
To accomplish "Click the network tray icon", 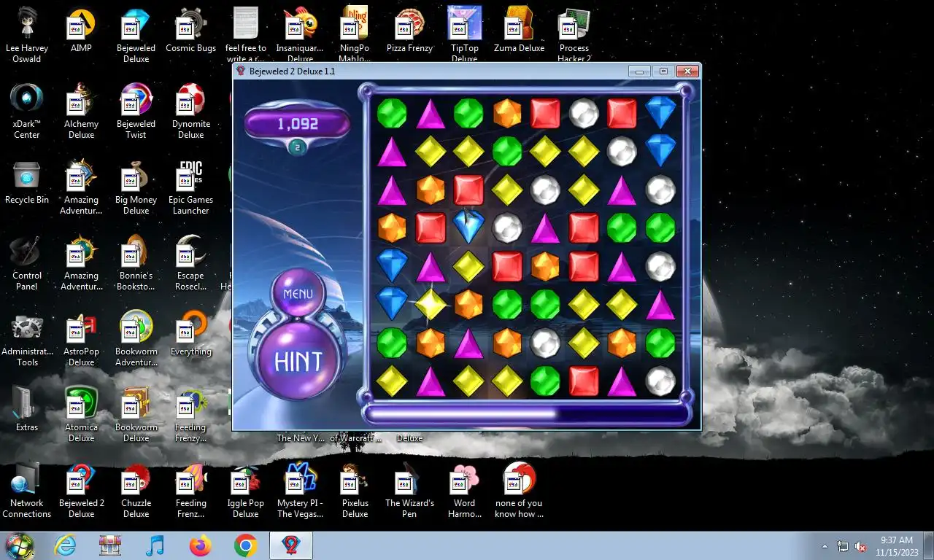I will pyautogui.click(x=843, y=546).
